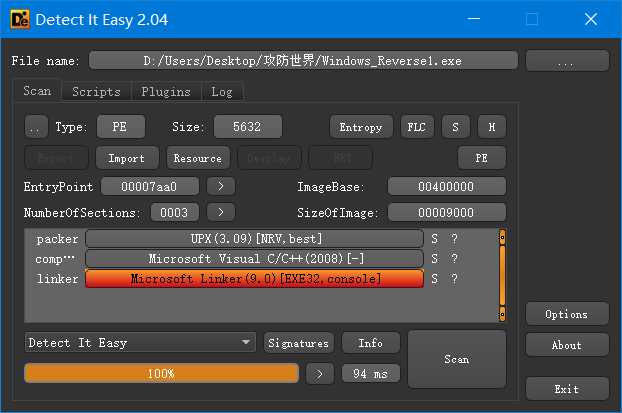Click the PE button below the H button
The width and height of the screenshot is (622, 413).
click(482, 158)
